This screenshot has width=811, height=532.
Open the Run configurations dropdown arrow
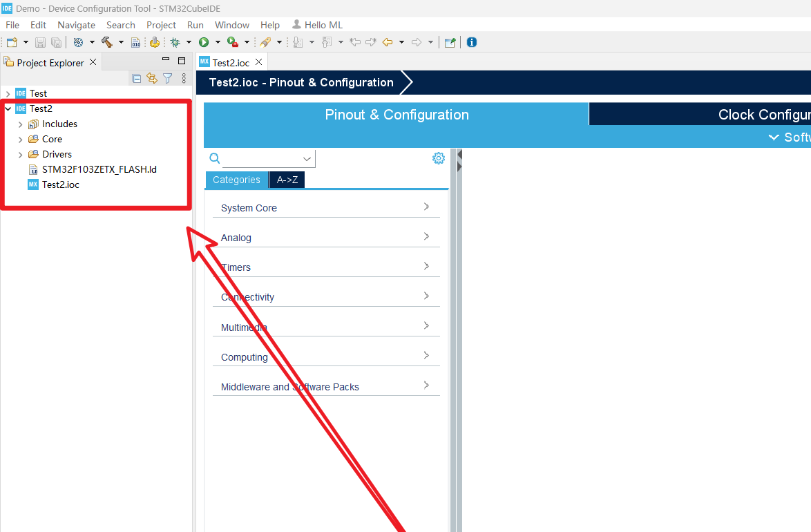click(218, 42)
